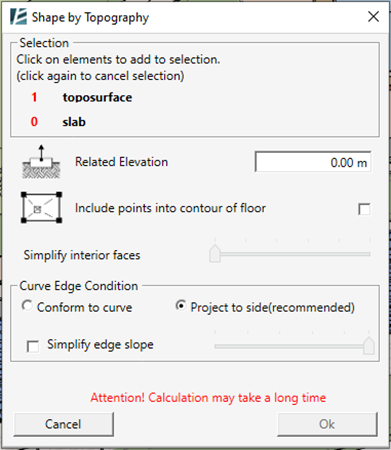Click the Related Elevation input field
This screenshot has width=391, height=450.
coord(313,162)
